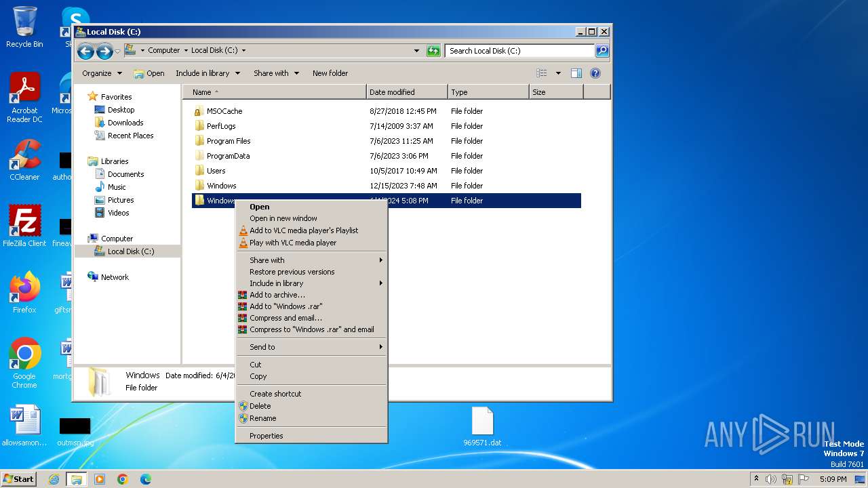The height and width of the screenshot is (488, 868).
Task: Choose Open in the context menu
Action: [311, 207]
